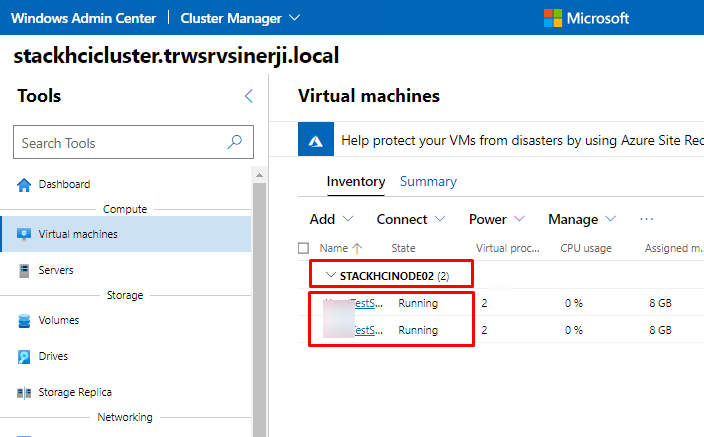This screenshot has height=437, width=704.
Task: Click the first row's 0 % CPU value
Action: coord(574,303)
